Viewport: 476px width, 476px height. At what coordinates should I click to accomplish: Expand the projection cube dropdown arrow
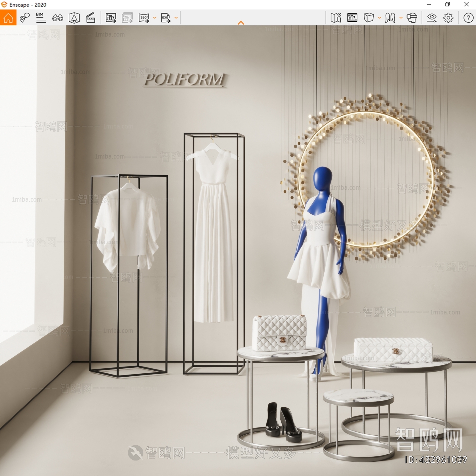pyautogui.click(x=380, y=18)
